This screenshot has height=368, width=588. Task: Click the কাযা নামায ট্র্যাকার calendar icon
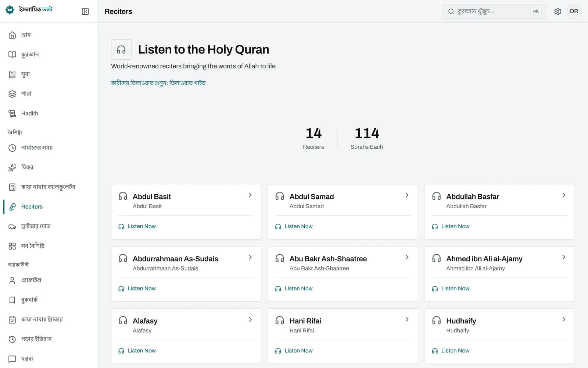(x=12, y=319)
